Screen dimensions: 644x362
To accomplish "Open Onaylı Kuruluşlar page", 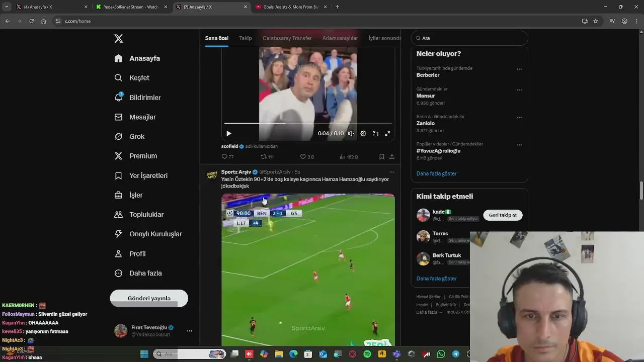I will click(148, 234).
